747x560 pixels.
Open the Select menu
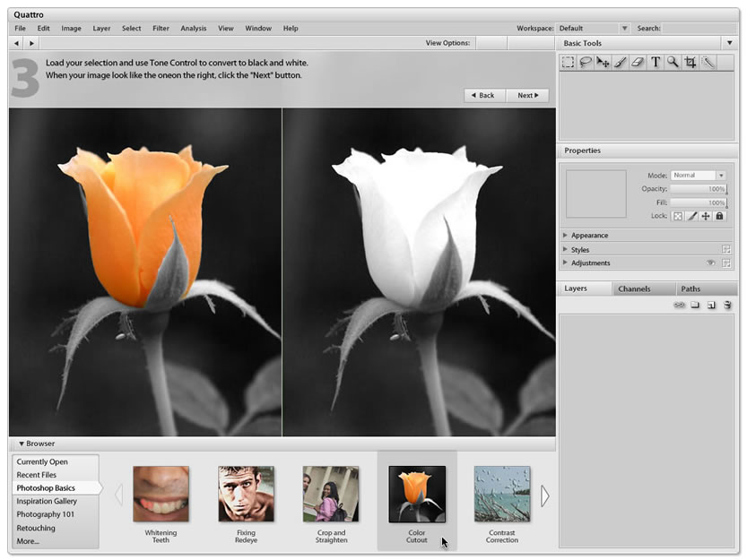pyautogui.click(x=132, y=29)
